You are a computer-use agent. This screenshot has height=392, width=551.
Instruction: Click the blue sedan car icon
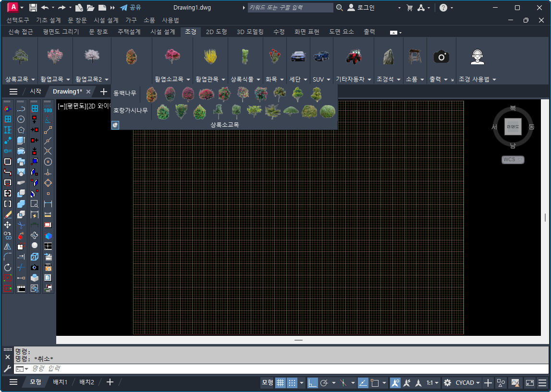[298, 57]
